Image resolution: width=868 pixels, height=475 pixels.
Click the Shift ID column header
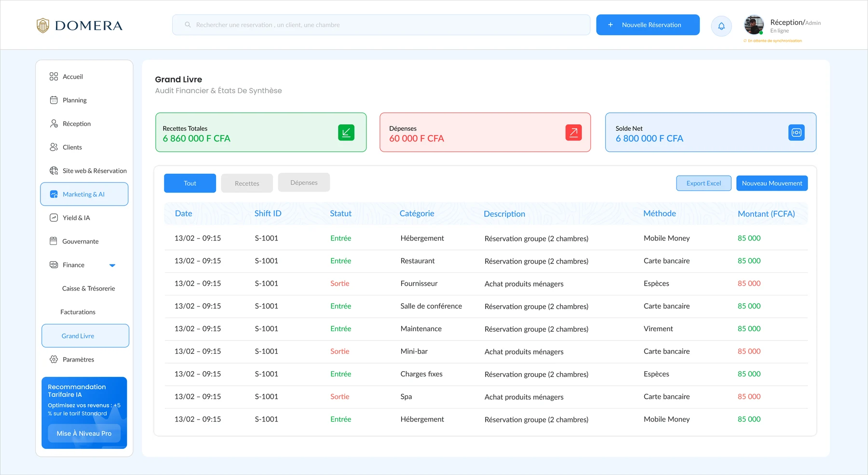[268, 213]
